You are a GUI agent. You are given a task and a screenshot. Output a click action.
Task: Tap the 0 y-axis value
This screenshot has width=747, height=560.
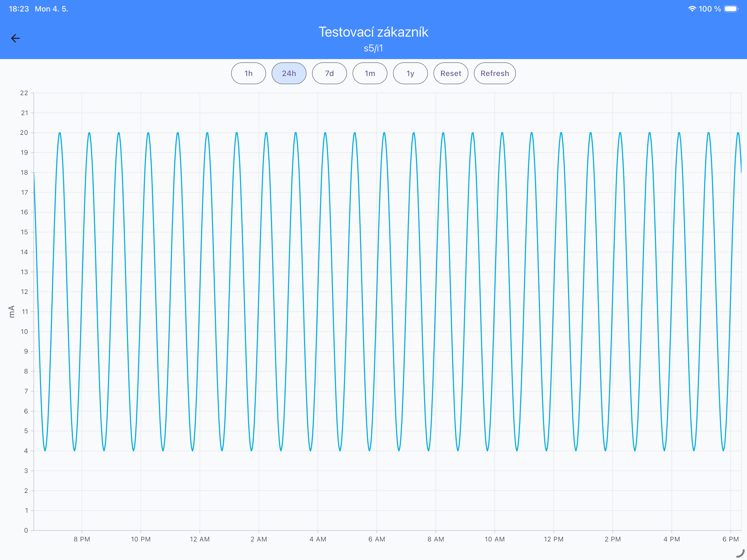pos(26,530)
